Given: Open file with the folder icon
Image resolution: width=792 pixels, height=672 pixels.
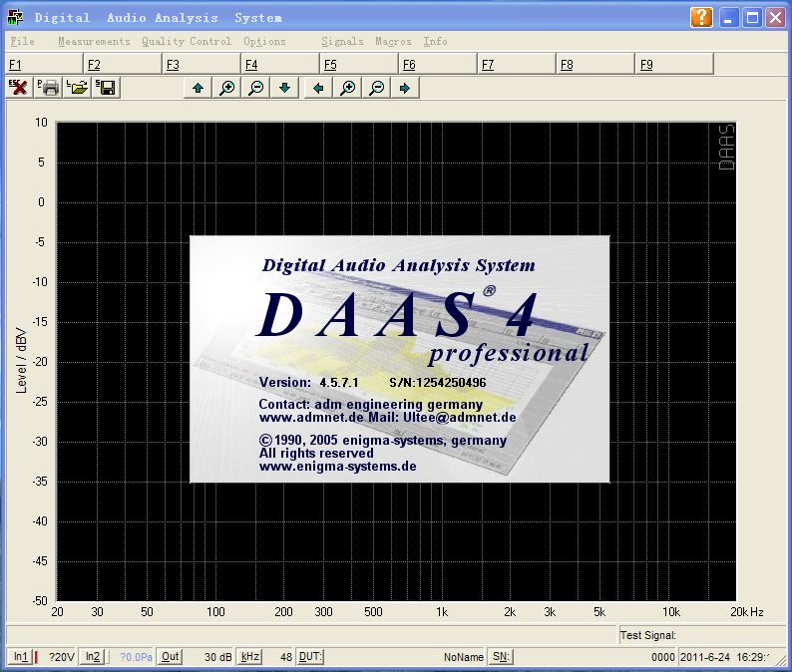Looking at the screenshot, I should click(x=78, y=88).
